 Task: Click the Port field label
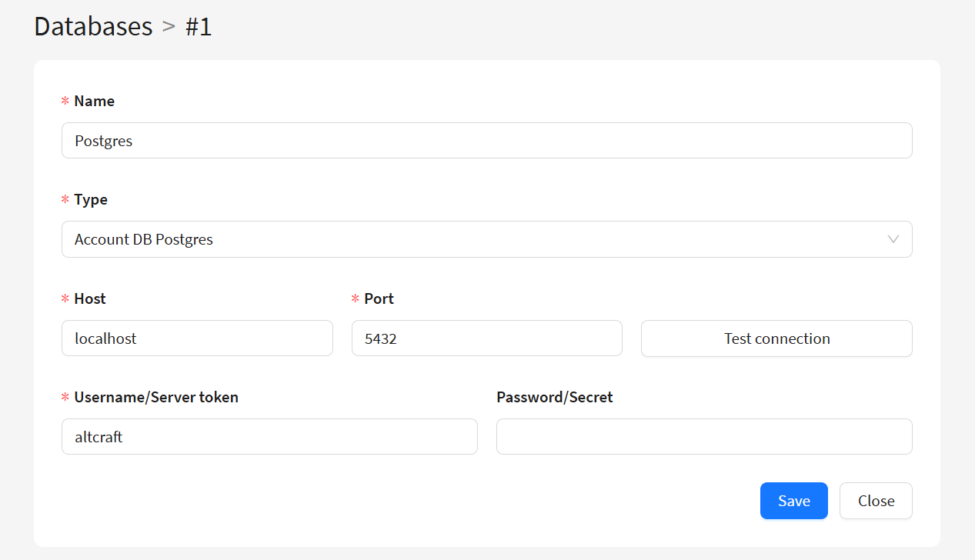[x=379, y=298]
